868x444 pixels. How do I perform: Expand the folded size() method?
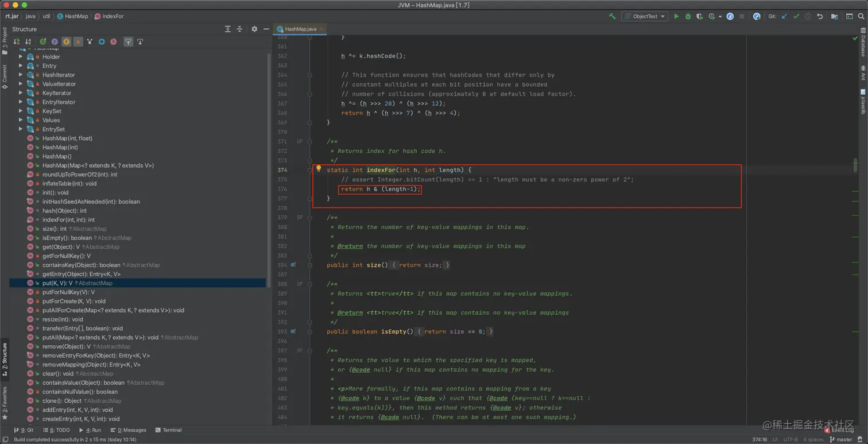pos(310,265)
